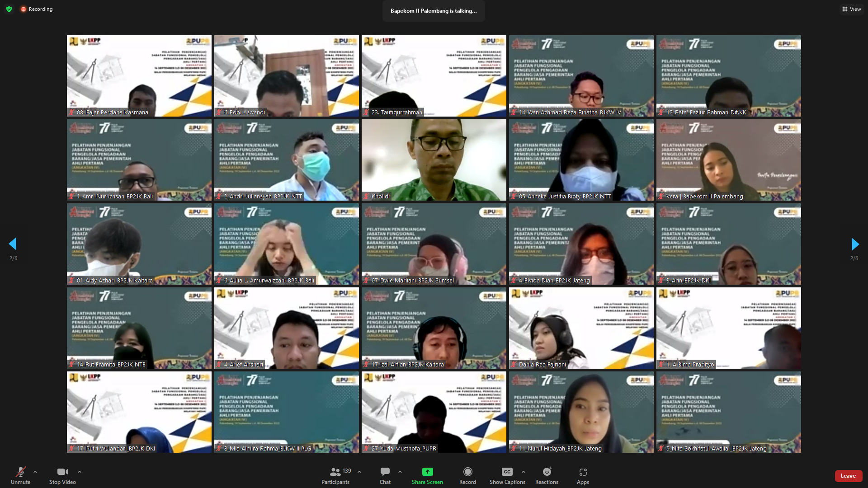This screenshot has width=868, height=488.
Task: Go to the previous gallery page arrow
Action: 13,244
